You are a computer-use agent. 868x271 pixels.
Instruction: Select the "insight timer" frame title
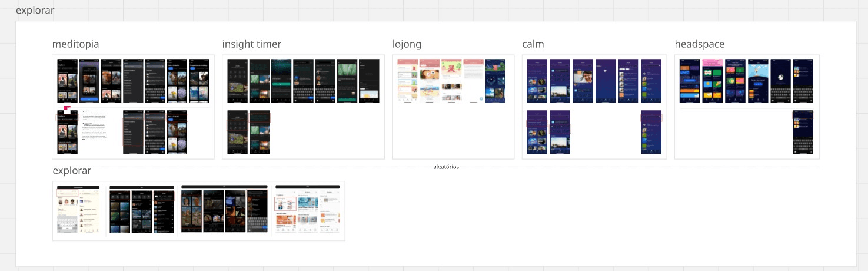pyautogui.click(x=252, y=45)
